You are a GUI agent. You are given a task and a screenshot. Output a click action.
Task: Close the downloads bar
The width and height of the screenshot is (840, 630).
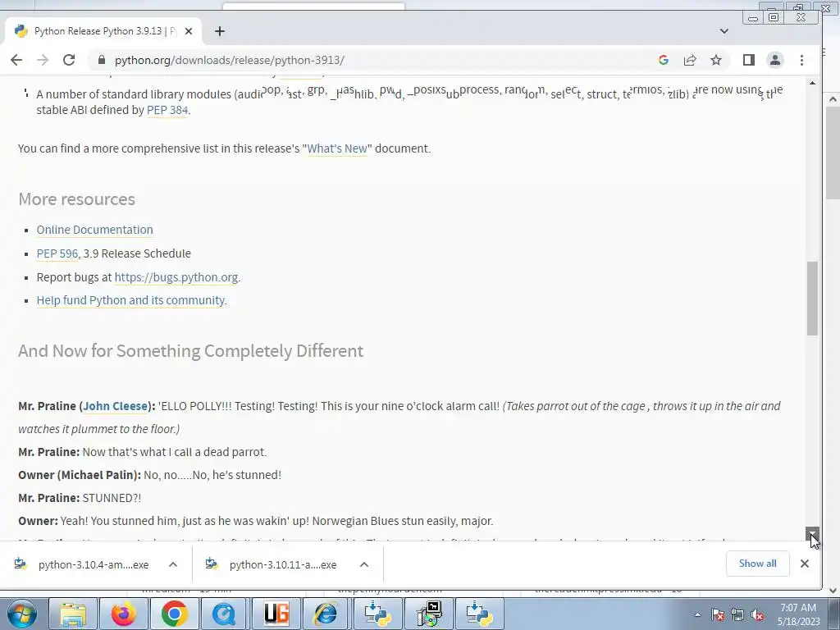coord(805,564)
